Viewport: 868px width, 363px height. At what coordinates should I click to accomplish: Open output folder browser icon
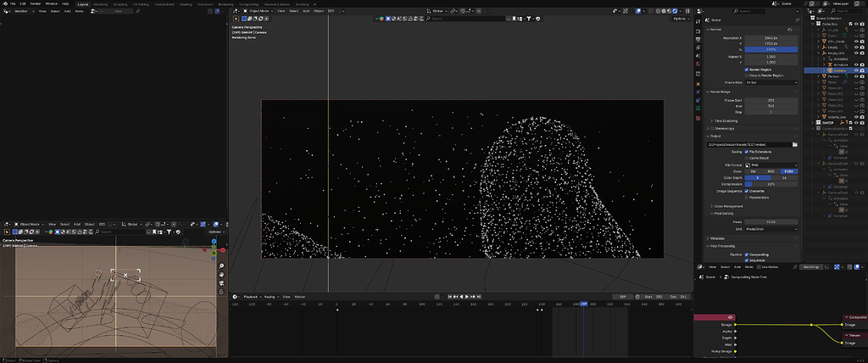pos(795,145)
